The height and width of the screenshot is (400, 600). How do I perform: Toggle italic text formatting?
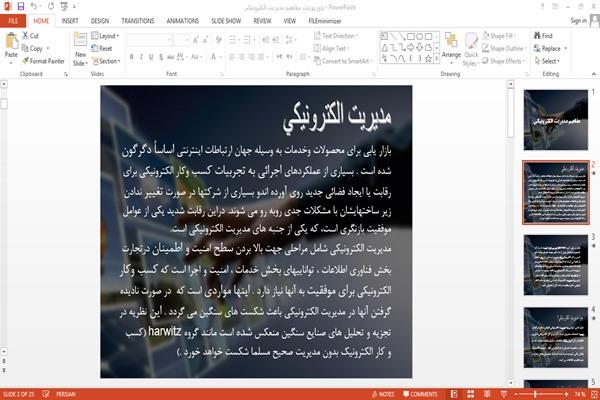click(x=141, y=57)
